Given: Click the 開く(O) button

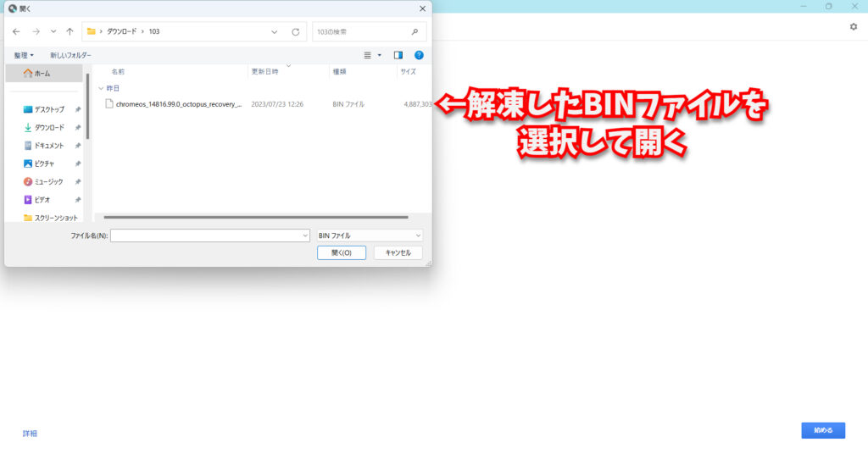Looking at the screenshot, I should tap(341, 252).
